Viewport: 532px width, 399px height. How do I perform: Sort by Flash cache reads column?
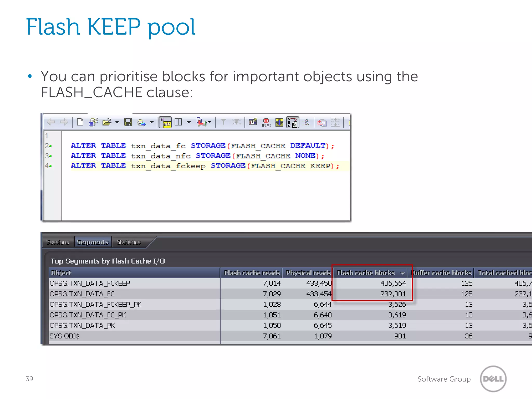click(x=251, y=273)
